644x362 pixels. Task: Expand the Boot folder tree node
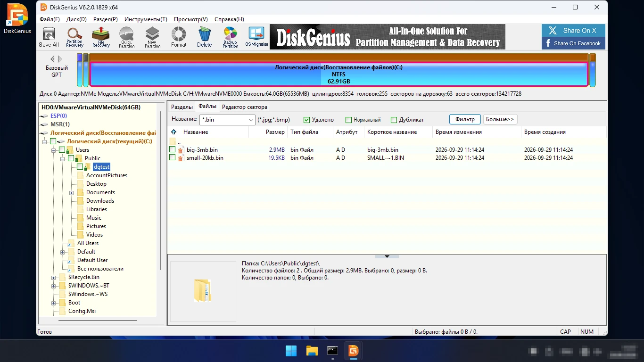(54, 303)
